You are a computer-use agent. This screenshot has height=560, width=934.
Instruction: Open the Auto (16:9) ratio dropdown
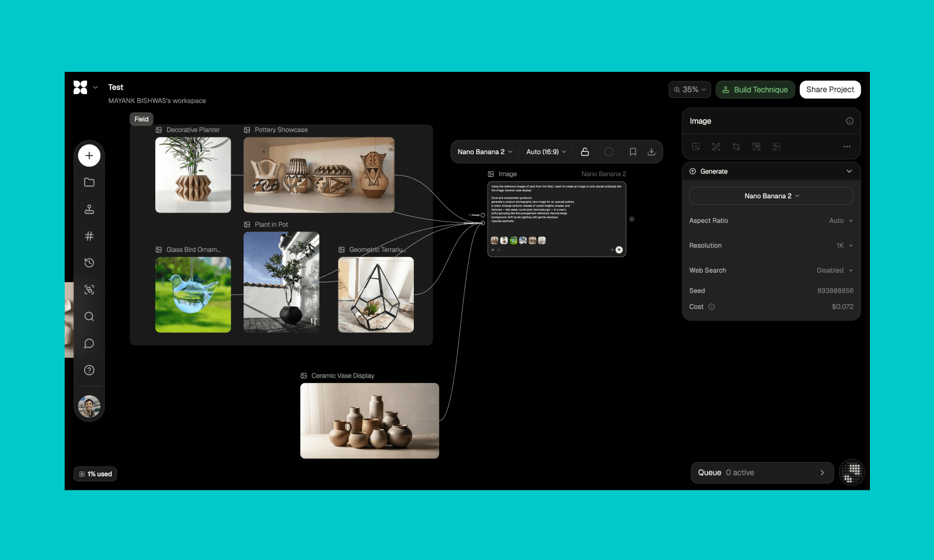click(x=546, y=152)
